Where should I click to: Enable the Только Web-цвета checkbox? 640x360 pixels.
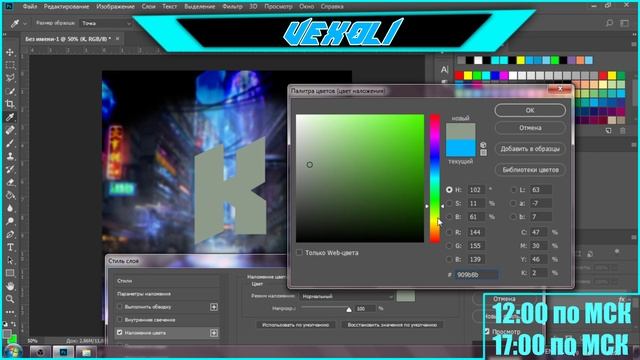(x=299, y=253)
